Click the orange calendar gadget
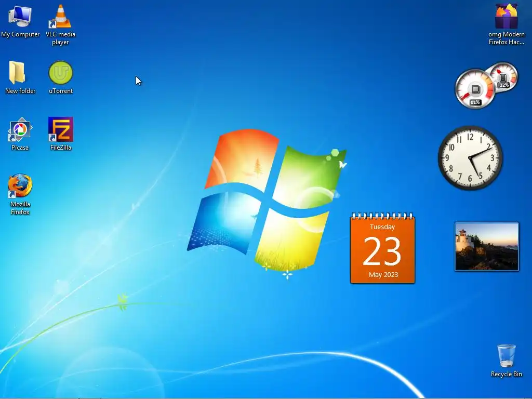 382,248
